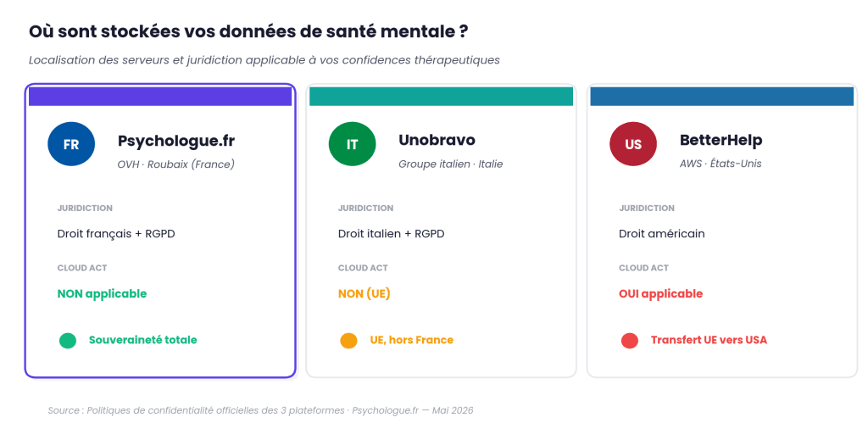Image resolution: width=868 pixels, height=423 pixels.
Task: Select the orange UE, hors France status dot
Action: pos(348,341)
